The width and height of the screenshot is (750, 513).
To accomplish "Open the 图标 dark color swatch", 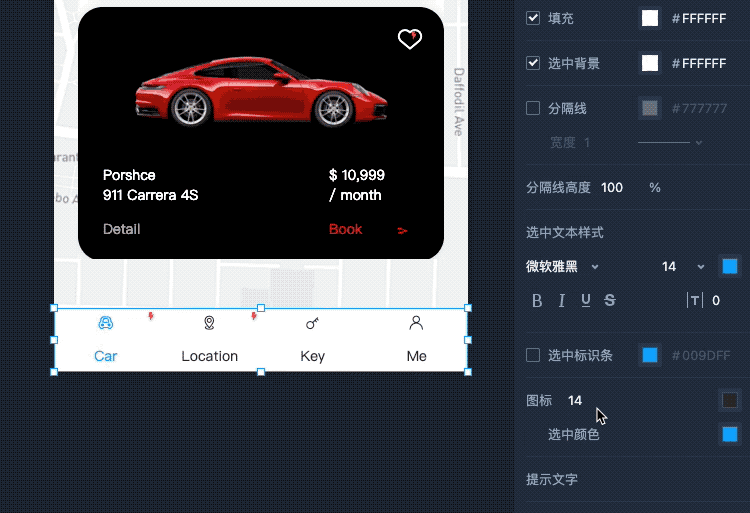I will (x=729, y=400).
